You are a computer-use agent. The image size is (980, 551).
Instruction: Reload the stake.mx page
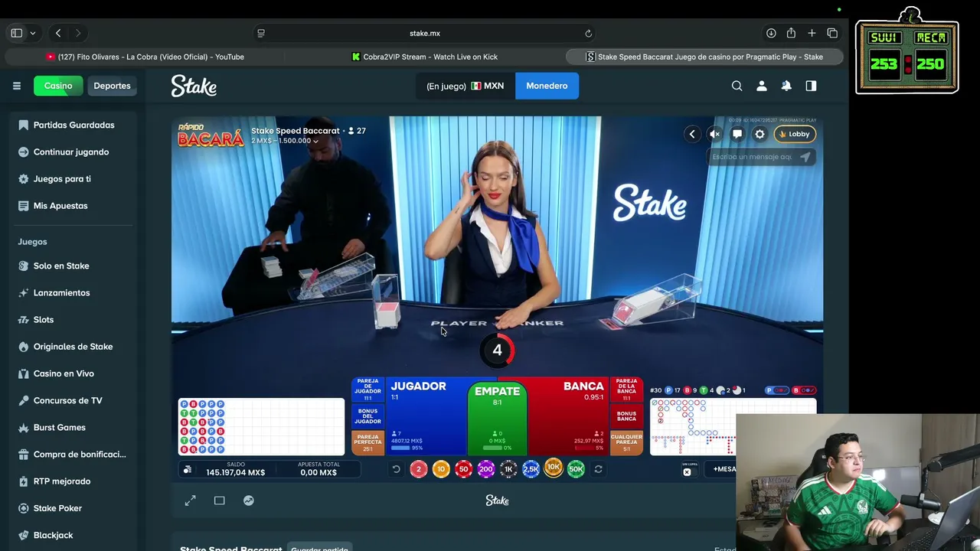pos(588,33)
